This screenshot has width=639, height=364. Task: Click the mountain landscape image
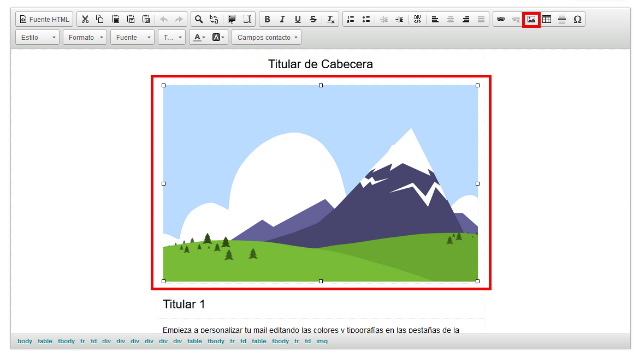click(321, 183)
